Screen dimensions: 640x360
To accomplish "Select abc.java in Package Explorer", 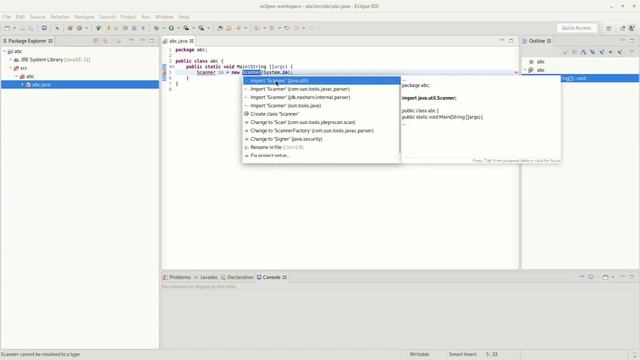I will click(41, 84).
